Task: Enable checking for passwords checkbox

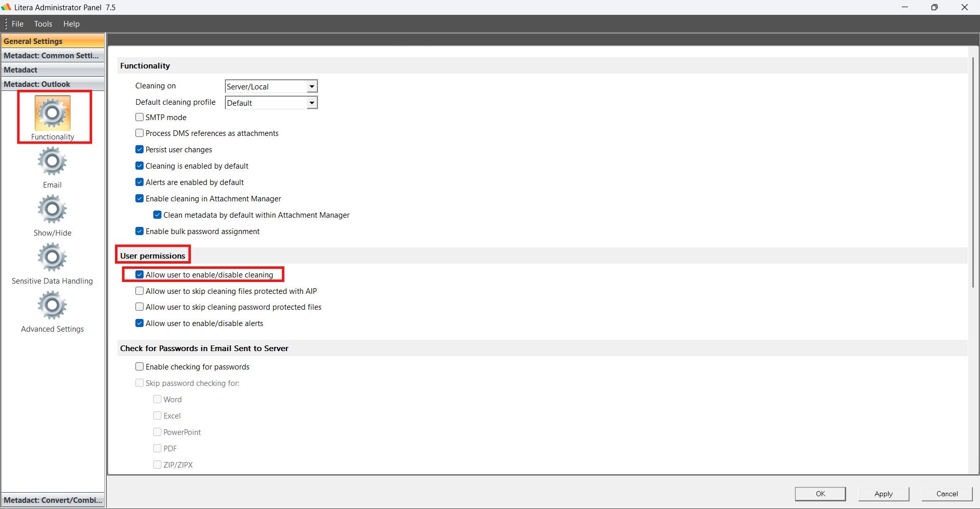Action: pyautogui.click(x=139, y=367)
